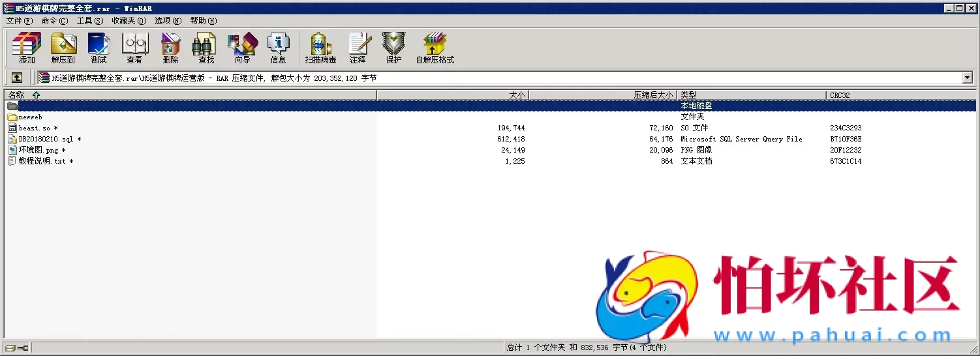980x356 pixels.
Task: Click the 添加 (Add) toolbar icon
Action: [27, 48]
